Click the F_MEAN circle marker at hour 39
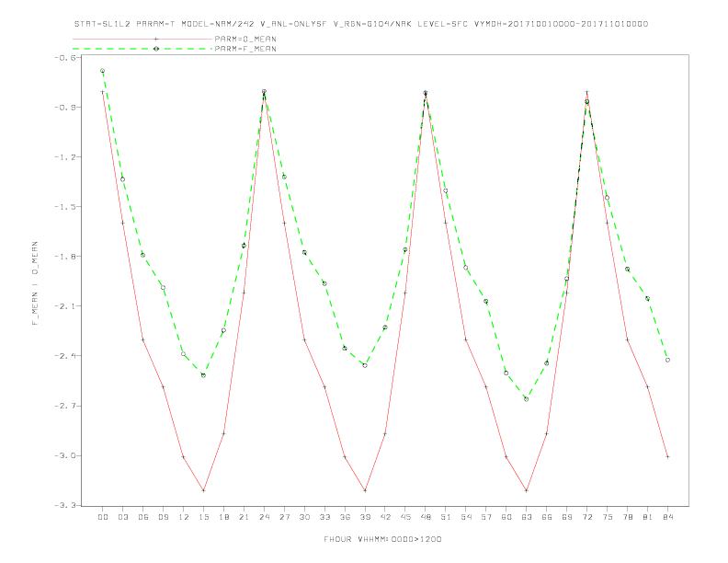728x563 pixels. 365,365
